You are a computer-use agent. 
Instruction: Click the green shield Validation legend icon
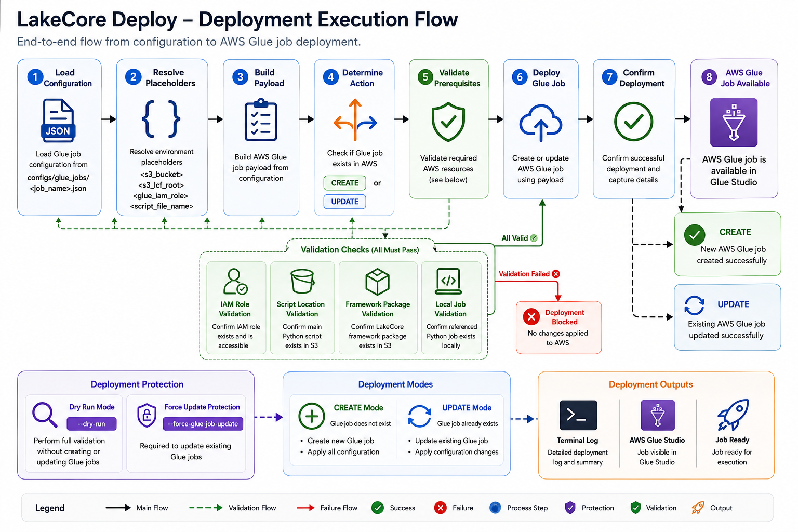(x=635, y=508)
